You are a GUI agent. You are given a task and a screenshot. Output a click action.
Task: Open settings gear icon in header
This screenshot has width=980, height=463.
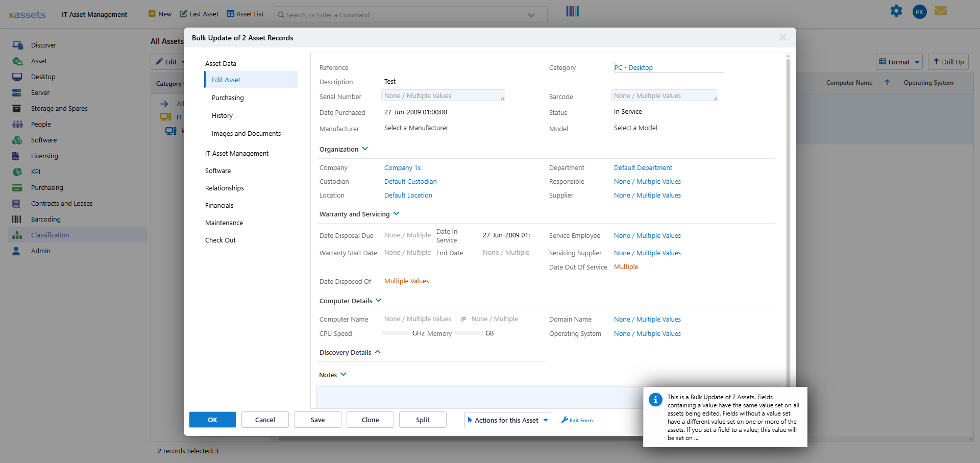tap(896, 11)
